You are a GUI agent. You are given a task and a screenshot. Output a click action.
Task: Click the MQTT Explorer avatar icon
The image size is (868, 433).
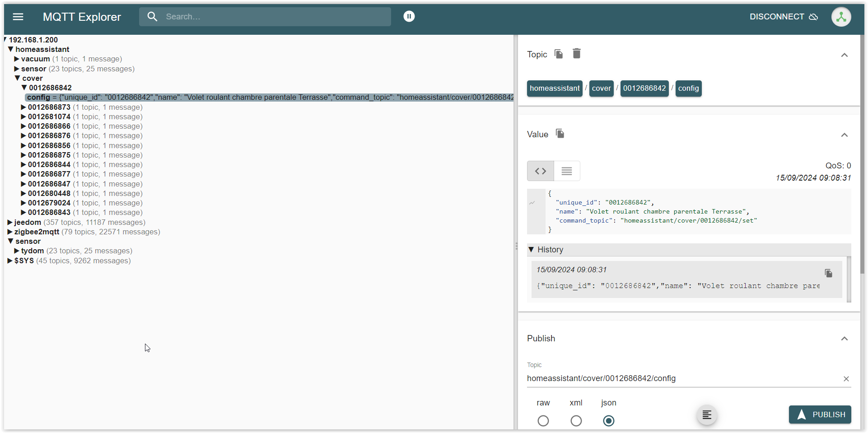[841, 17]
